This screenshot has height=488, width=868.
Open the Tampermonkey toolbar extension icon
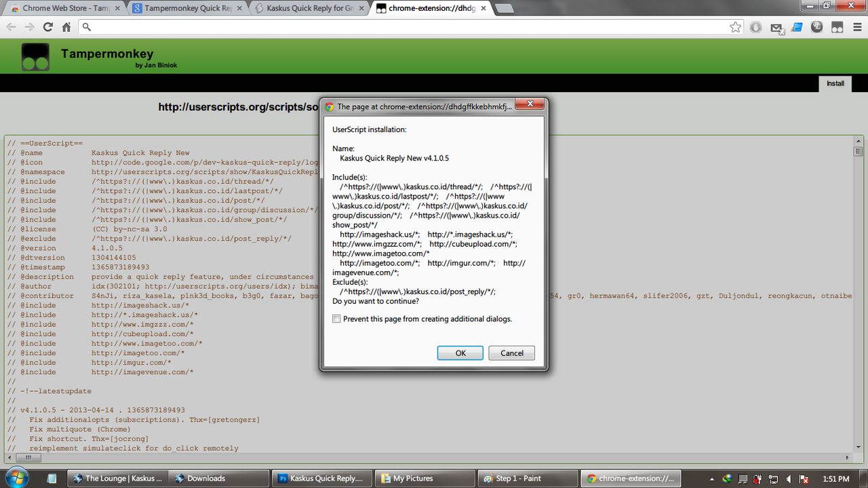click(837, 27)
